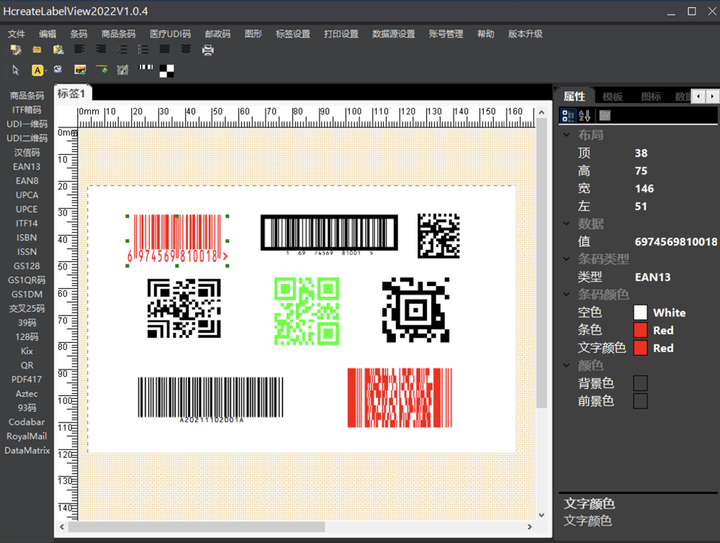720x543 pixels.
Task: Choose PDF417 in left barcode list
Action: click(27, 380)
